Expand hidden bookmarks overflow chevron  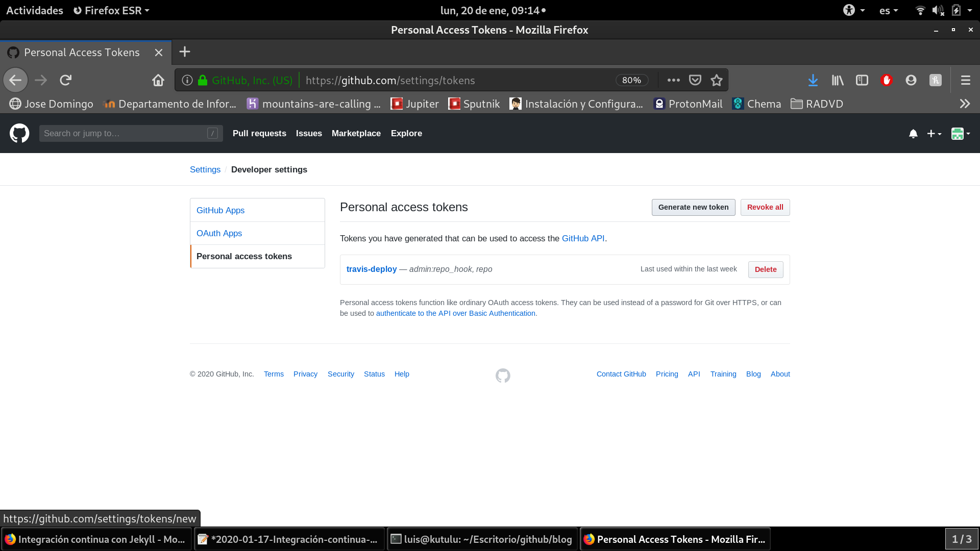(x=965, y=104)
